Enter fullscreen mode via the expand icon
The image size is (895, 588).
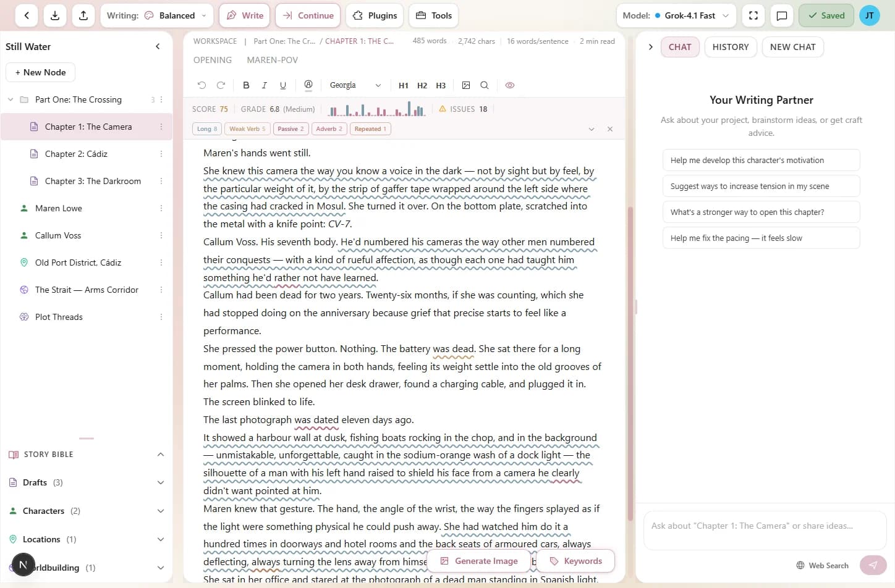(x=753, y=15)
